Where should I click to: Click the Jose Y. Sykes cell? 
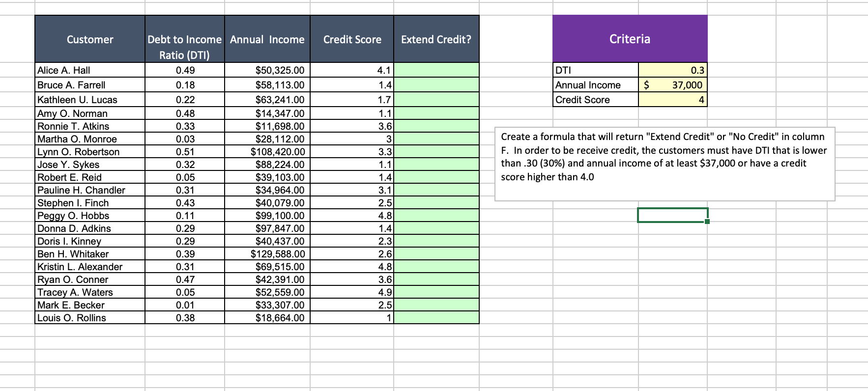(x=90, y=165)
